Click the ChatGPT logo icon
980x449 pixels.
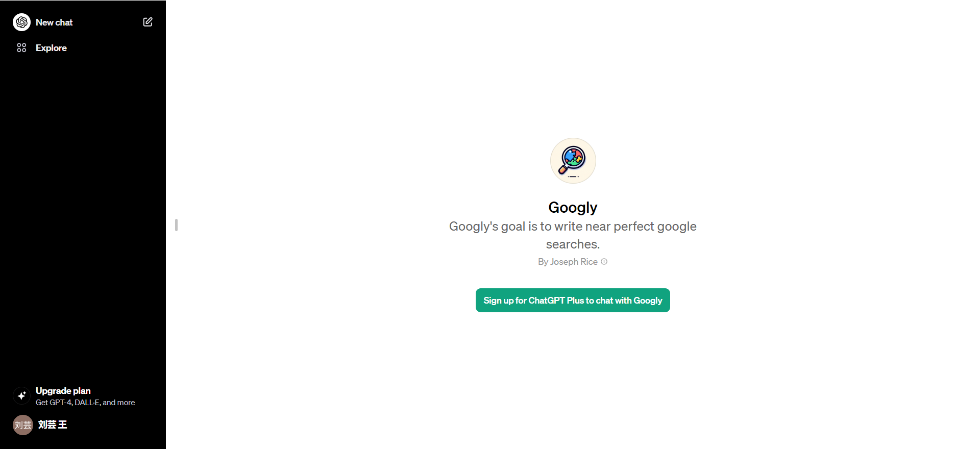click(21, 22)
